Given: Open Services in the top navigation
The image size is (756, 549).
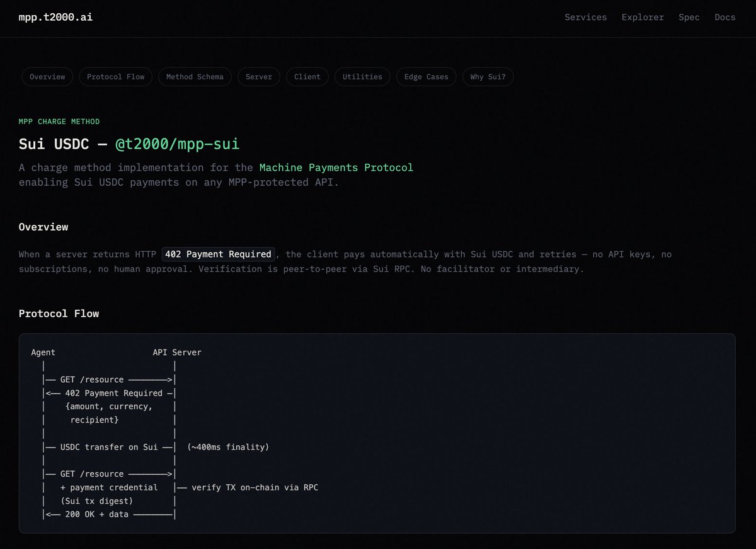Looking at the screenshot, I should click(x=585, y=18).
